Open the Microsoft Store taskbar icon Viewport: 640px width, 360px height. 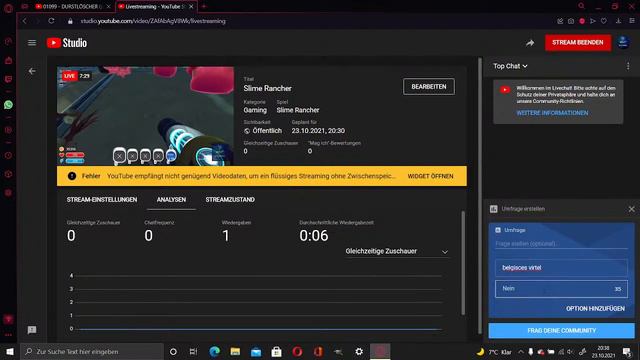pos(276,351)
